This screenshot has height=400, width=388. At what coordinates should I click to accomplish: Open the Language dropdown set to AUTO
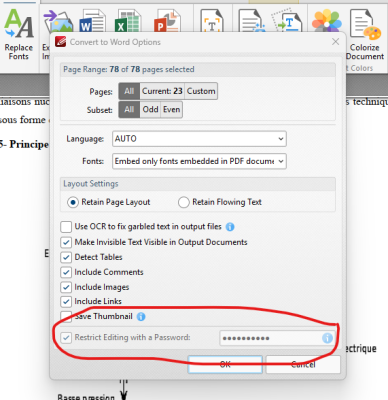pos(199,139)
